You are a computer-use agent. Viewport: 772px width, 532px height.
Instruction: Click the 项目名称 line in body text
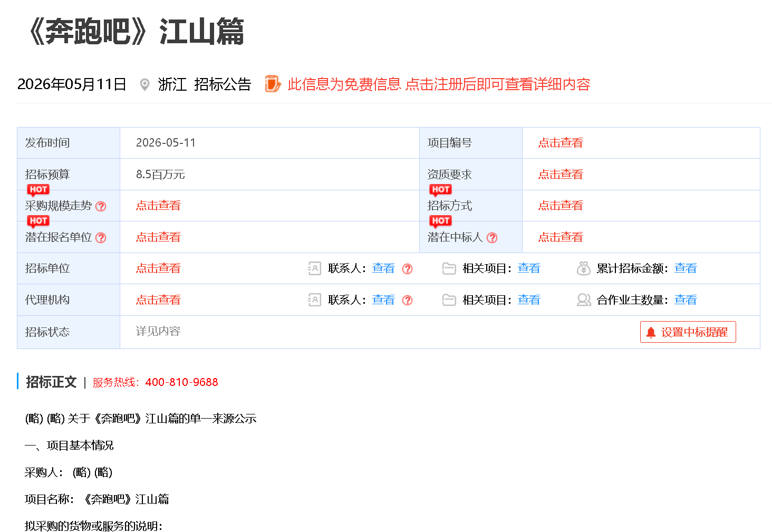(96, 499)
